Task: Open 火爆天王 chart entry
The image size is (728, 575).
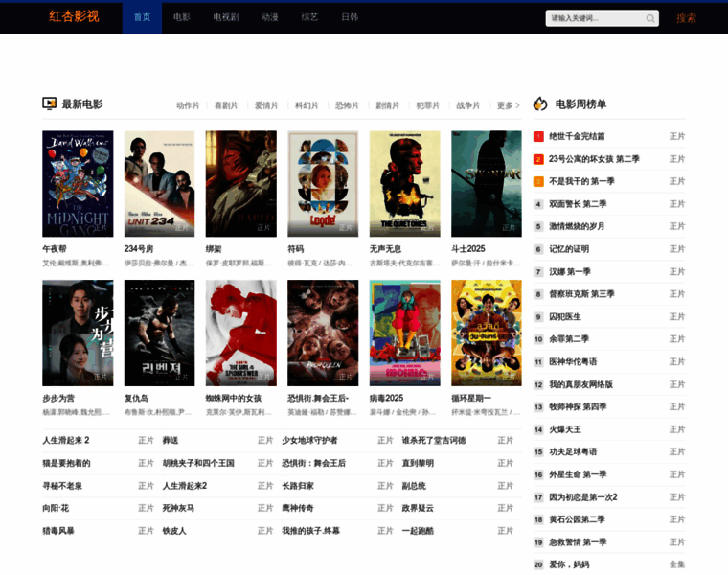Action: click(565, 429)
